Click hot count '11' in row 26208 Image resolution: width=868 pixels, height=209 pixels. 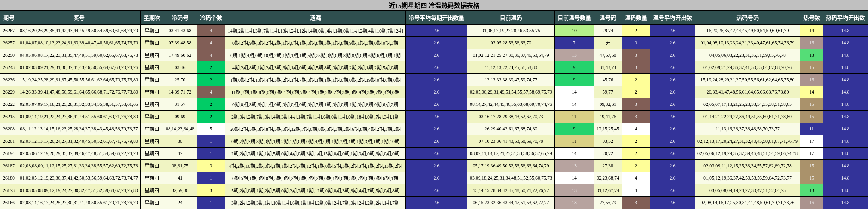point(812,129)
